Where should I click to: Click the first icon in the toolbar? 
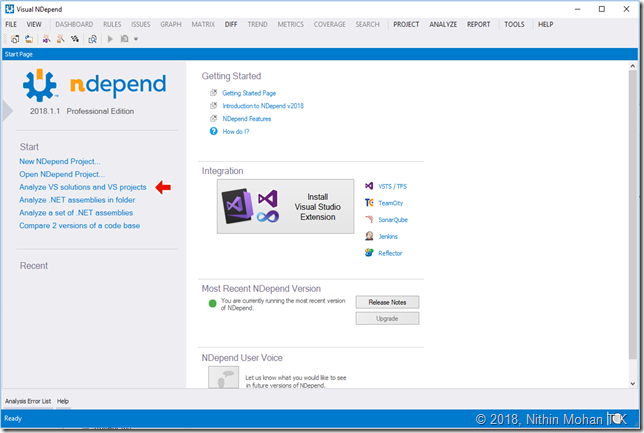15,39
